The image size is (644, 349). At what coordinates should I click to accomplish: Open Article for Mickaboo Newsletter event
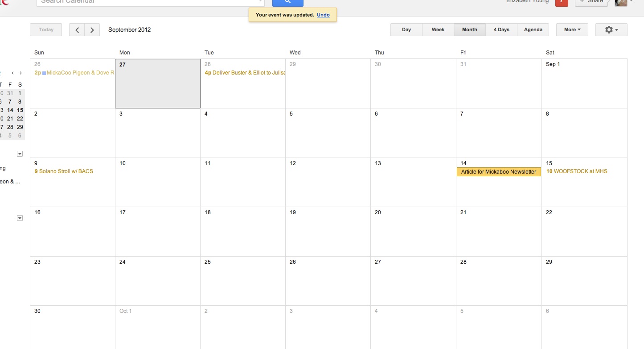tap(498, 172)
